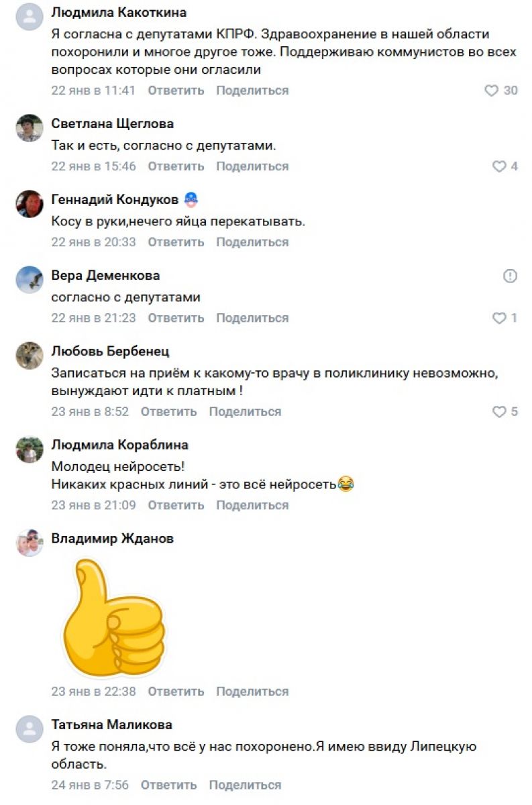Open the thumbs-up sticker from Владимир Жданов
This screenshot has width=532, height=805.
point(113,618)
